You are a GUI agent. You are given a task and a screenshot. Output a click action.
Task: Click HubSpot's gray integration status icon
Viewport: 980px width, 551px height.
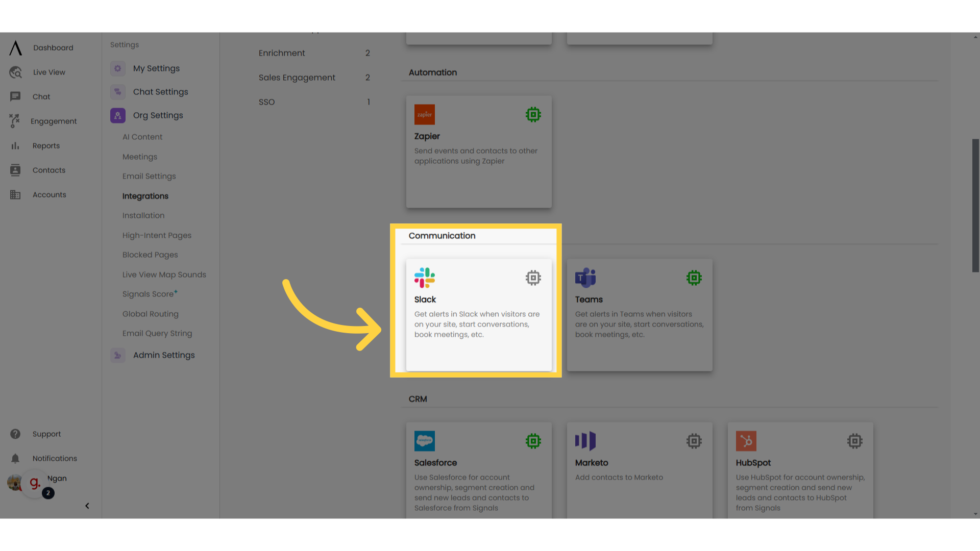(x=855, y=441)
